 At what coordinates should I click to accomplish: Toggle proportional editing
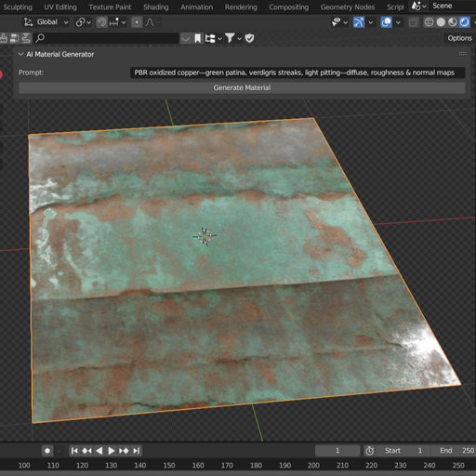(x=137, y=22)
